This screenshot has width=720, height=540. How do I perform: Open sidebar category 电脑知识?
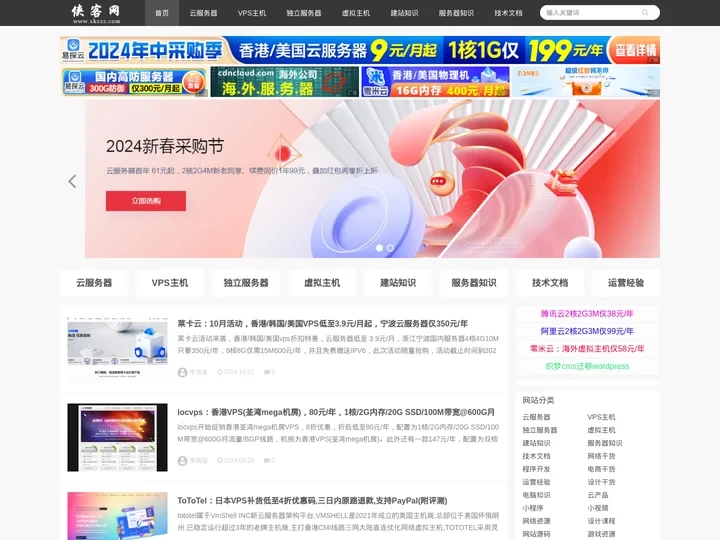536,495
